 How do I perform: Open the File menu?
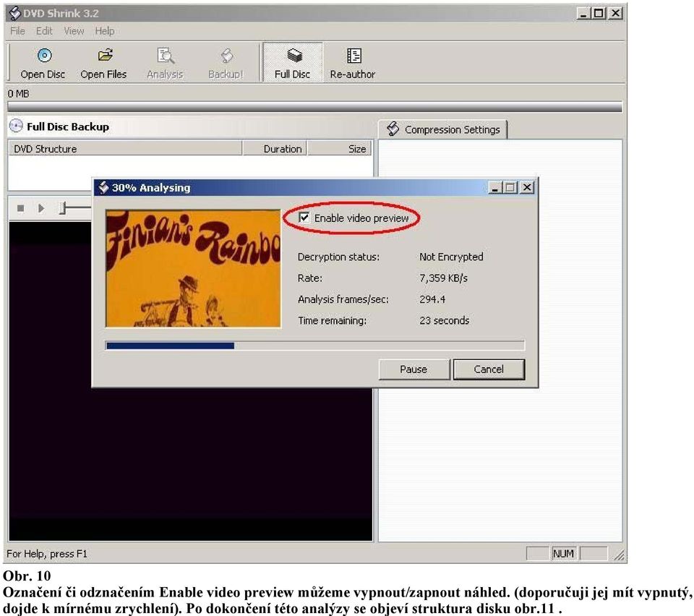[x=17, y=31]
